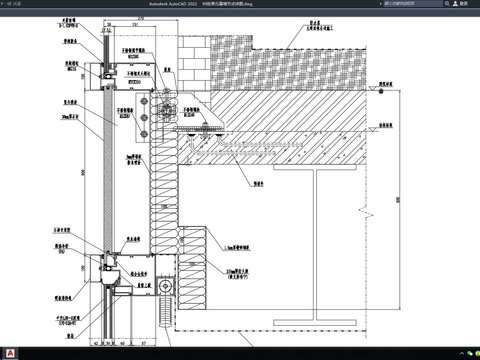The width and height of the screenshot is (480, 360).
Task: Select the middle bolt circle on the bracket plate
Action: pyautogui.click(x=144, y=117)
